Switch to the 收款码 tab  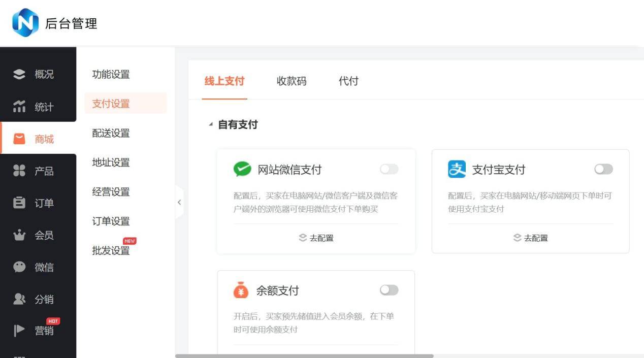(292, 81)
